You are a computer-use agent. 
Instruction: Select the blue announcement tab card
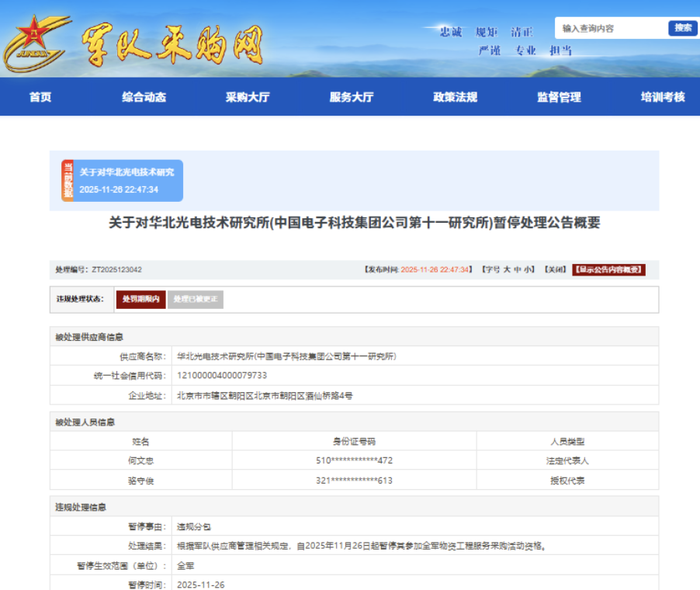pos(128,181)
